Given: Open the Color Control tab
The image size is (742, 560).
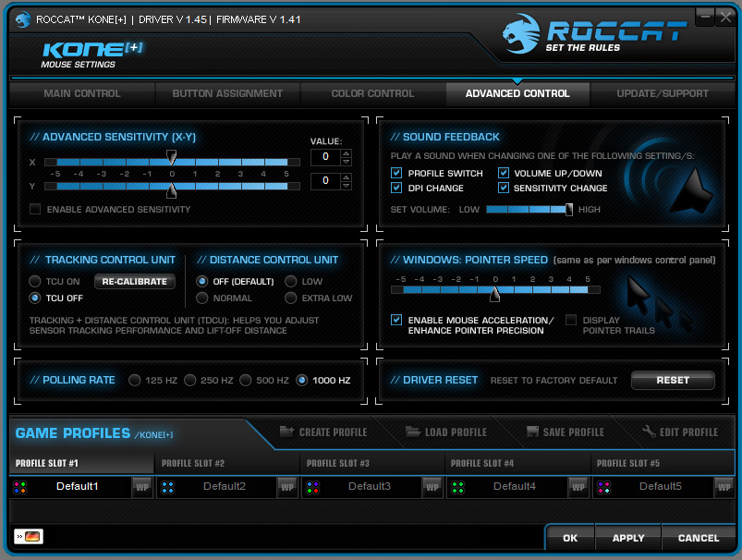Looking at the screenshot, I should (x=372, y=93).
